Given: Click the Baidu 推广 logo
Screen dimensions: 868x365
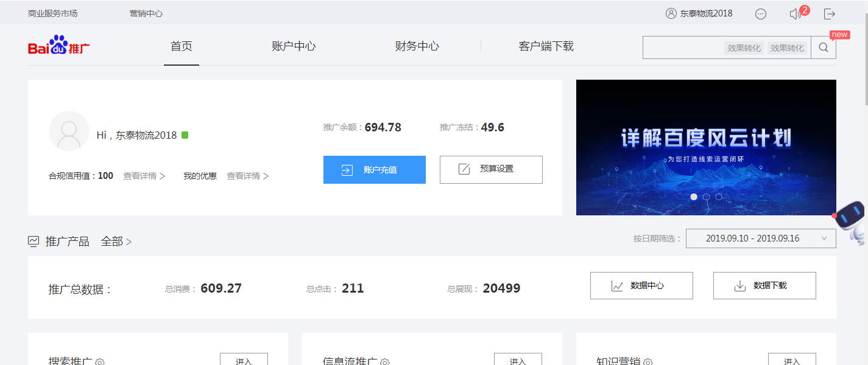Looking at the screenshot, I should click(59, 46).
